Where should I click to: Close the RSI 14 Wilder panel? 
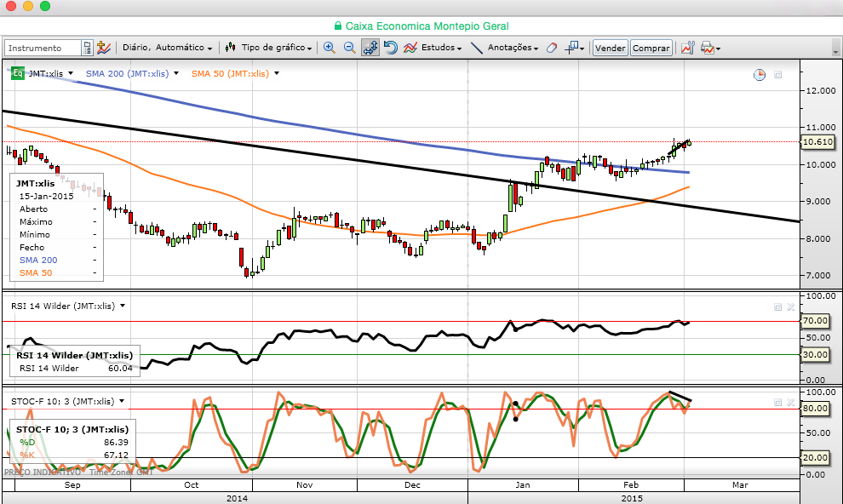coord(790,306)
